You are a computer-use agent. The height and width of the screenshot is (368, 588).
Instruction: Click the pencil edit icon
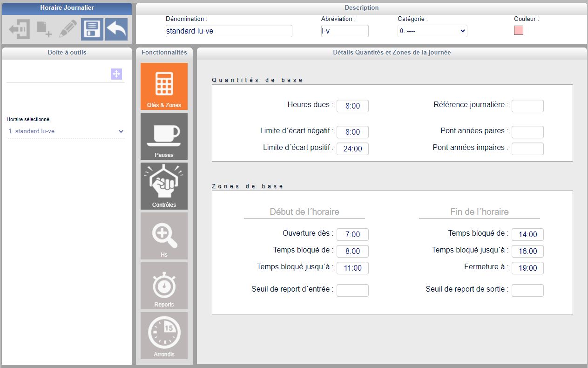pyautogui.click(x=68, y=29)
